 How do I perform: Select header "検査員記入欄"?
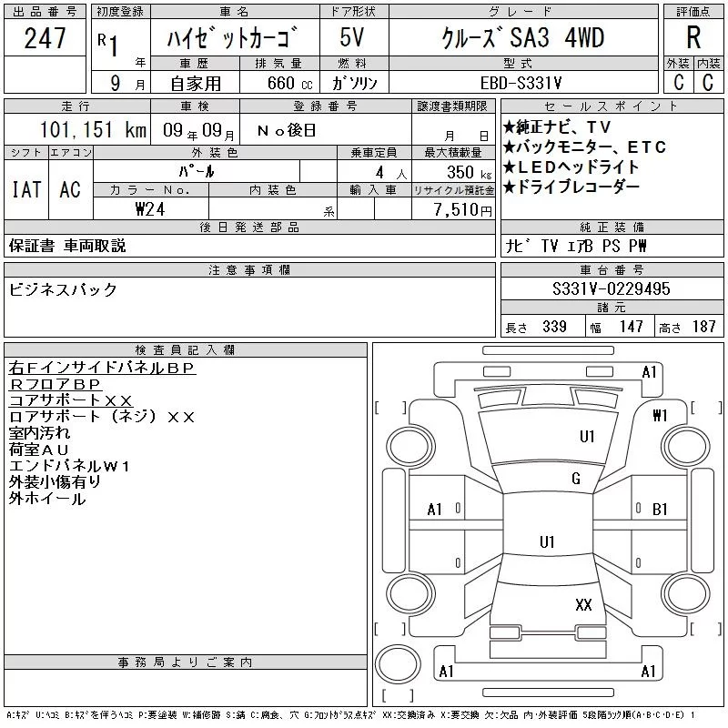pyautogui.click(x=185, y=350)
